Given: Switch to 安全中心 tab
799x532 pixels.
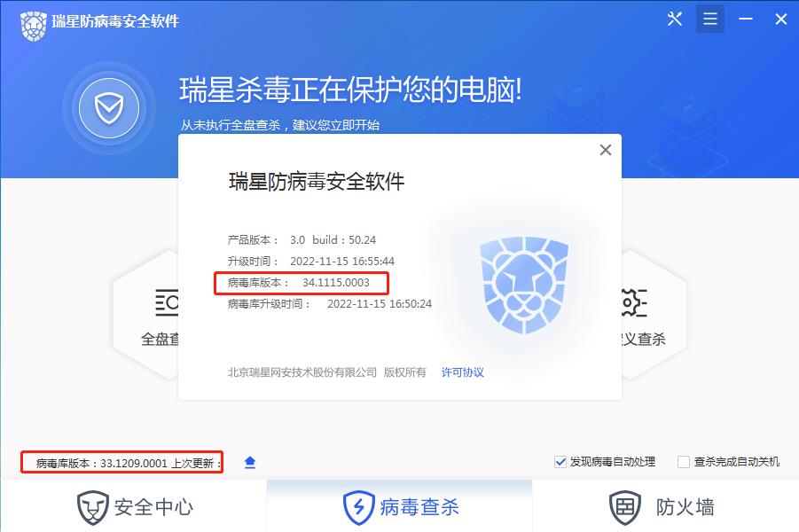Looking at the screenshot, I should point(134,506).
